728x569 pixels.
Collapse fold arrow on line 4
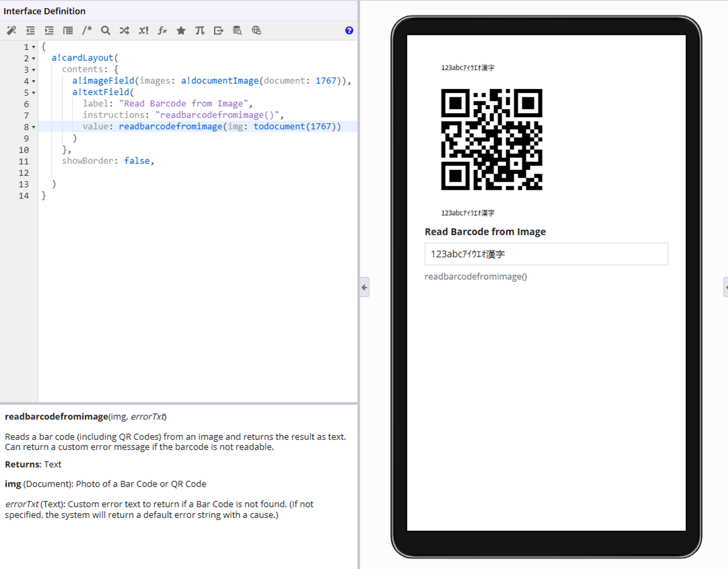click(x=34, y=81)
